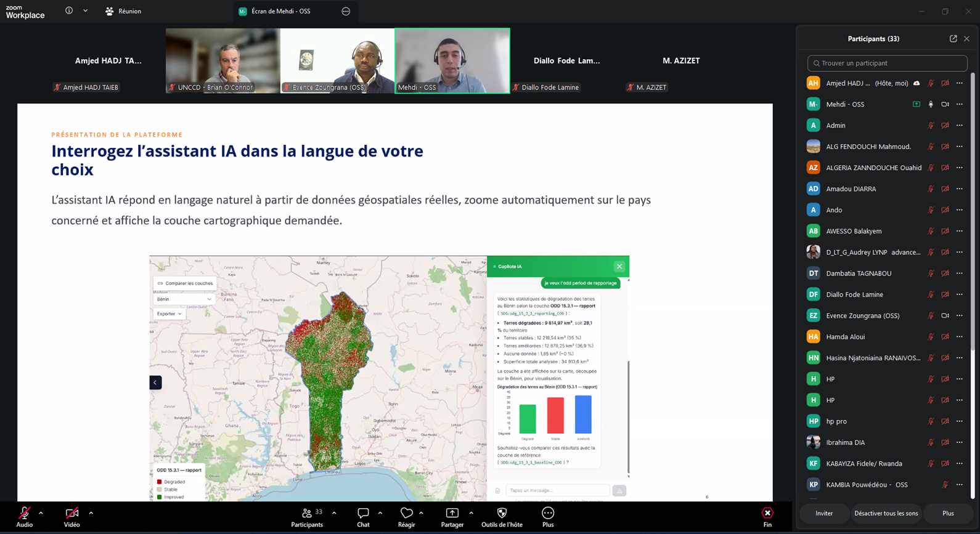This screenshot has width=980, height=534.
Task: Toggle camera icon for Mehdi - OSS row
Action: (945, 104)
